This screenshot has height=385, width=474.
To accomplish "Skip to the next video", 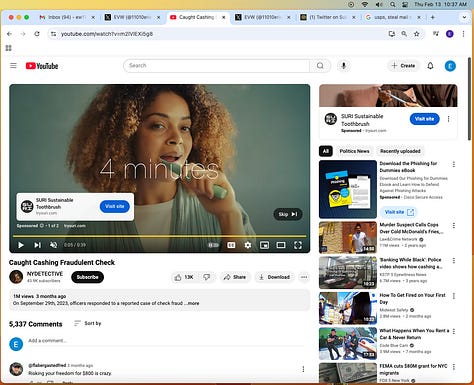I will tap(37, 245).
